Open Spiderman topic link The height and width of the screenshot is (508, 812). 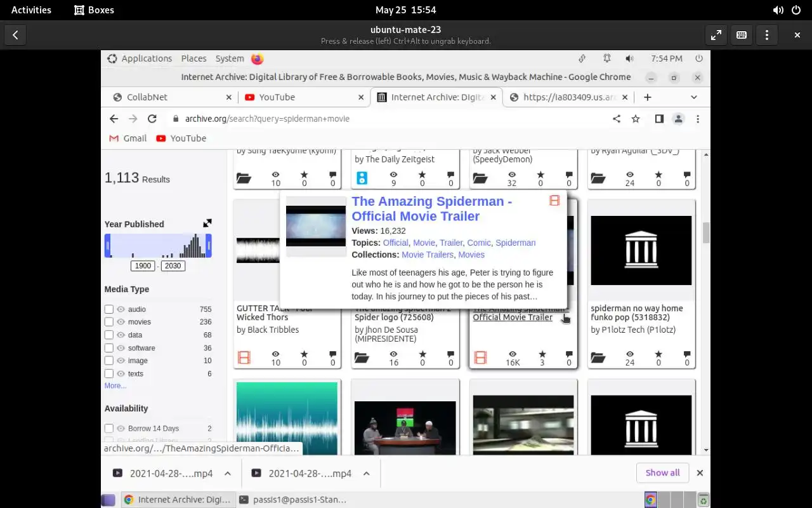point(515,243)
